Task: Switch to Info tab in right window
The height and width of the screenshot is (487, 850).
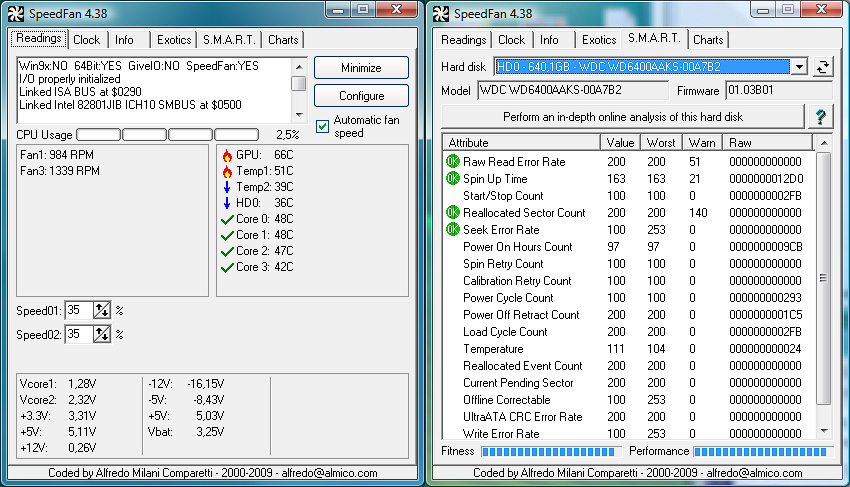Action: point(549,40)
